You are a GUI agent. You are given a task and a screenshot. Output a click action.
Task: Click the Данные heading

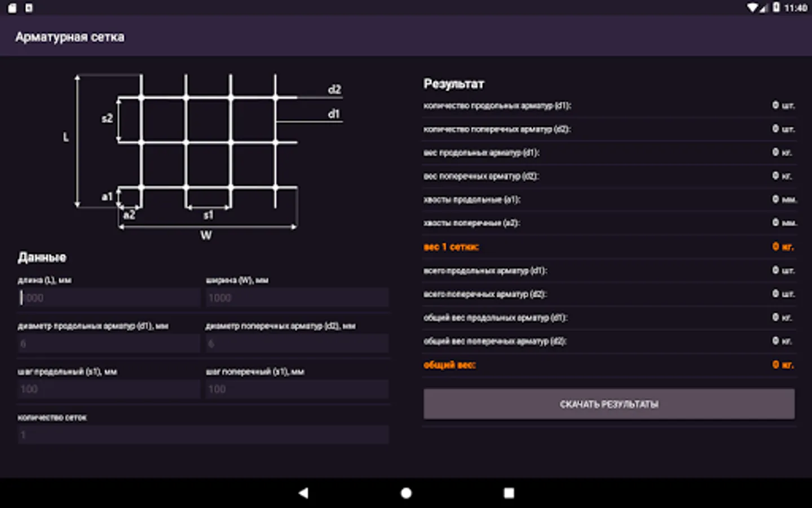point(42,257)
